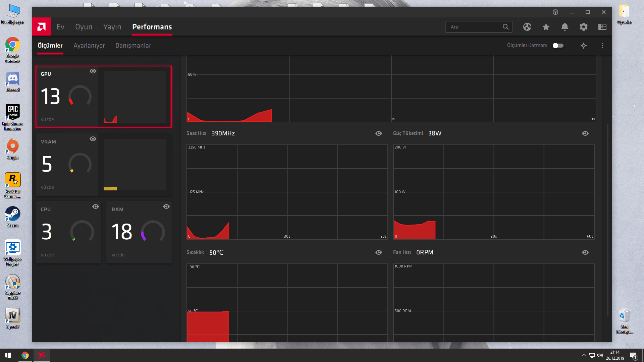Open settings gear icon
This screenshot has height=362, width=644.
coord(584,27)
